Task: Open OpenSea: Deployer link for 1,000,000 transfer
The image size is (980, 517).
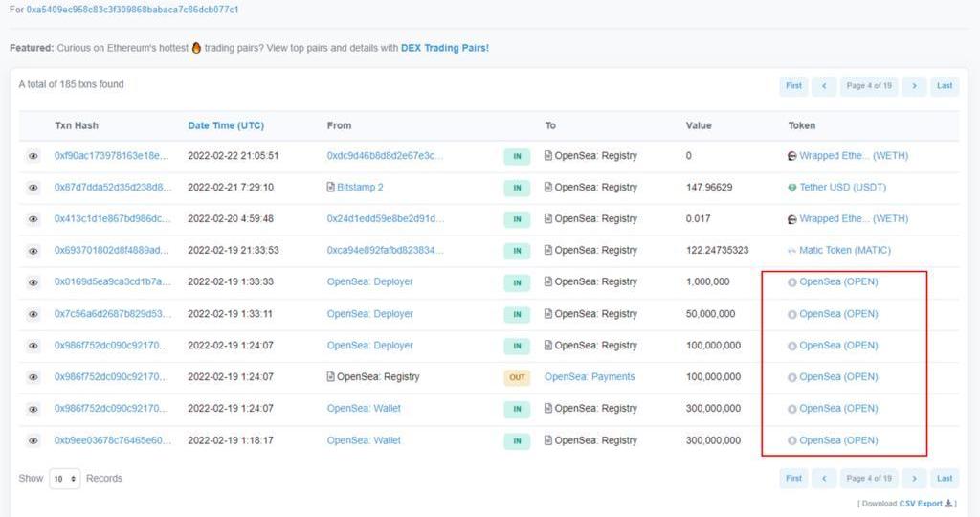Action: pos(369,282)
